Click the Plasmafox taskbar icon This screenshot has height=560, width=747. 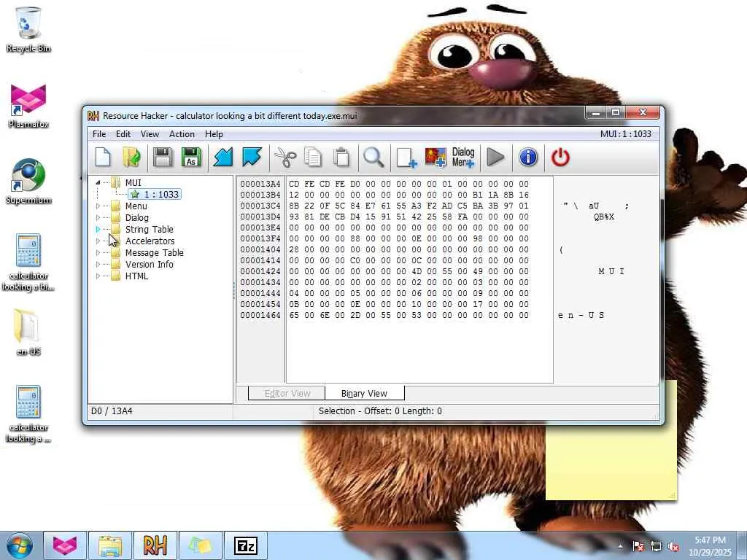[x=65, y=545]
